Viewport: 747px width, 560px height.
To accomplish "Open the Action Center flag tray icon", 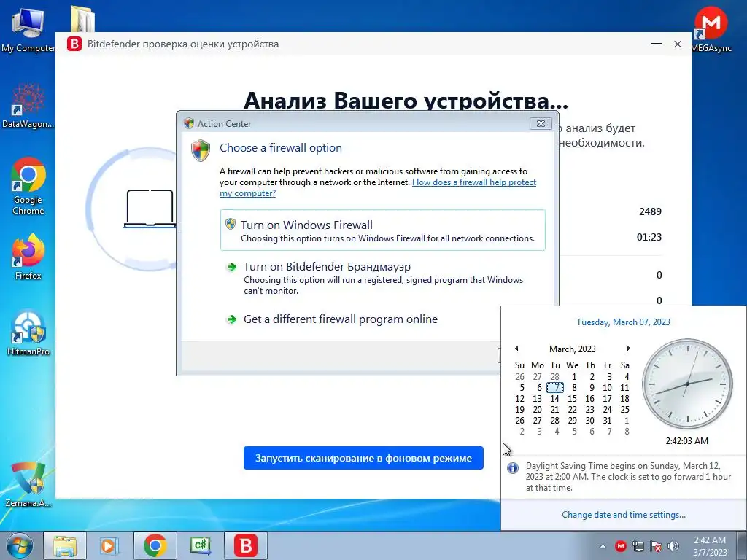I will 656,546.
